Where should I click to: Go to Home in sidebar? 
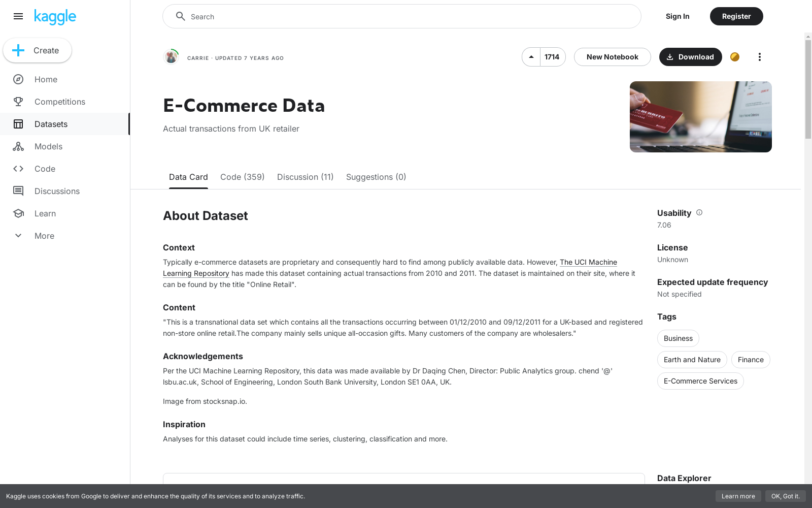pos(65,79)
